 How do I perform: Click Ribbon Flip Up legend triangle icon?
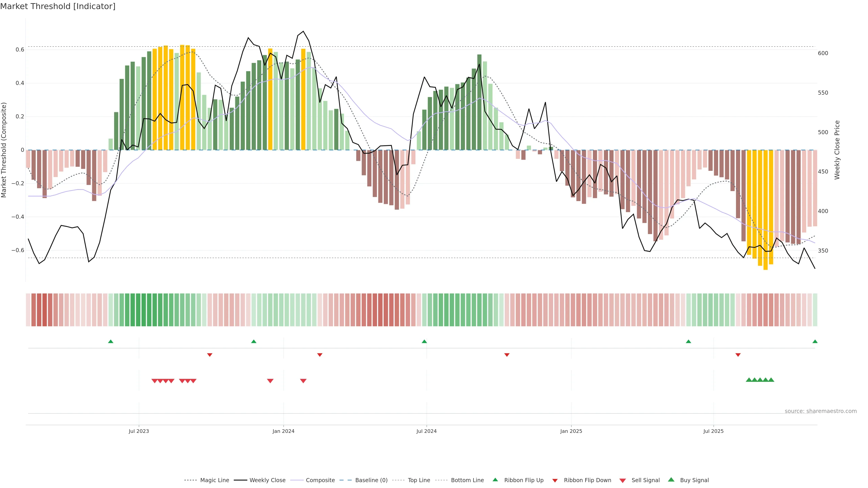495,480
